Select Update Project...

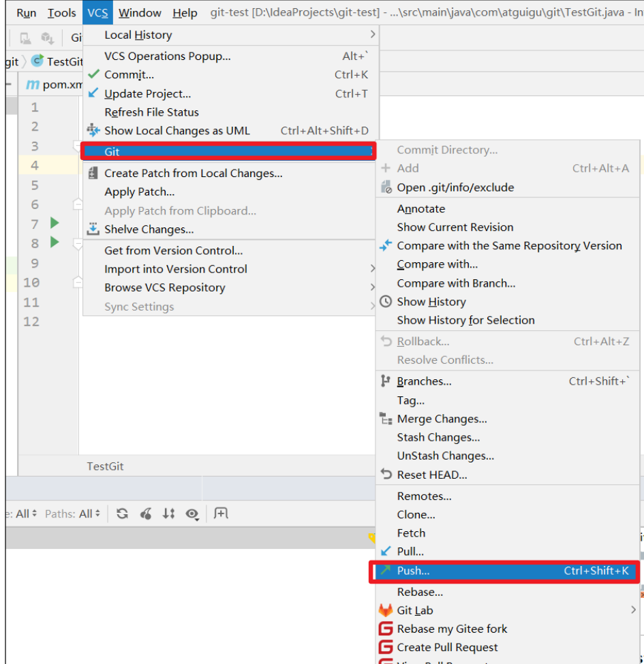[x=230, y=93]
